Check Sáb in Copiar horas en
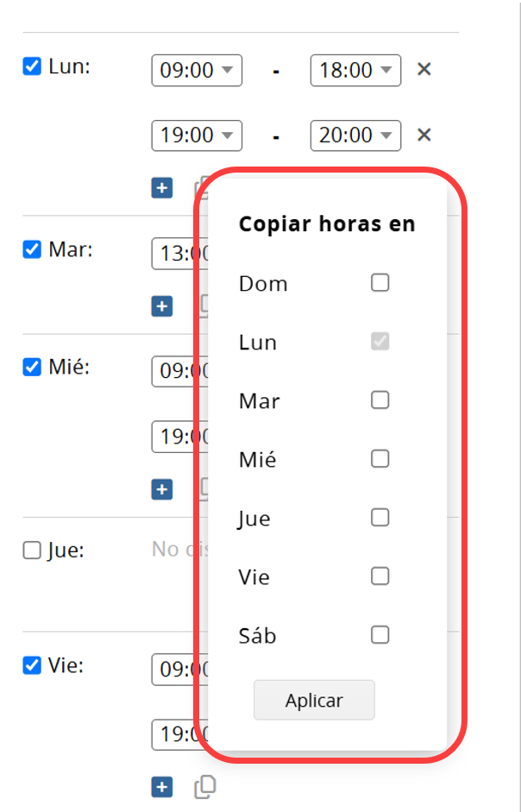This screenshot has width=521, height=812. [380, 634]
